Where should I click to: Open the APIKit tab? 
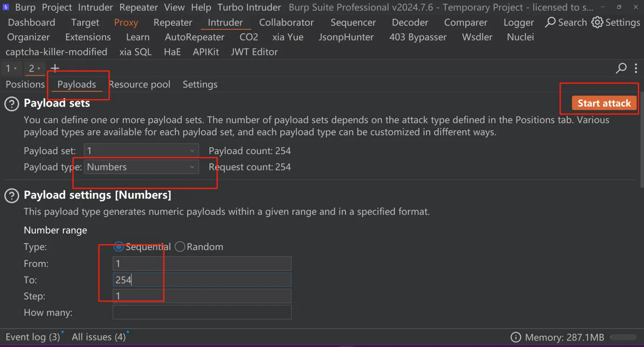206,52
